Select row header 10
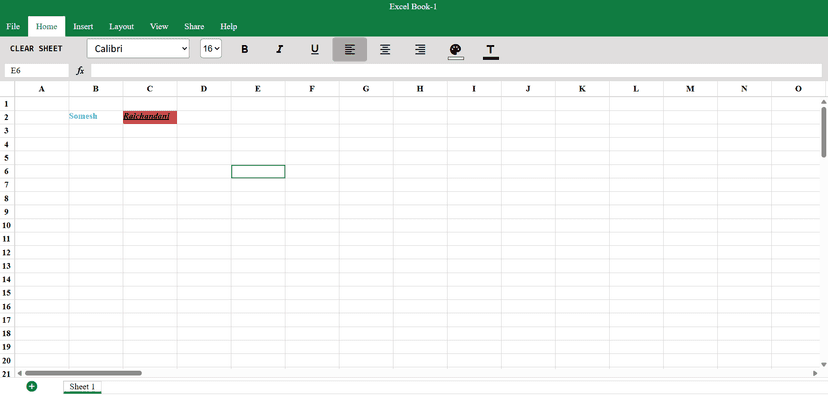 (x=7, y=225)
